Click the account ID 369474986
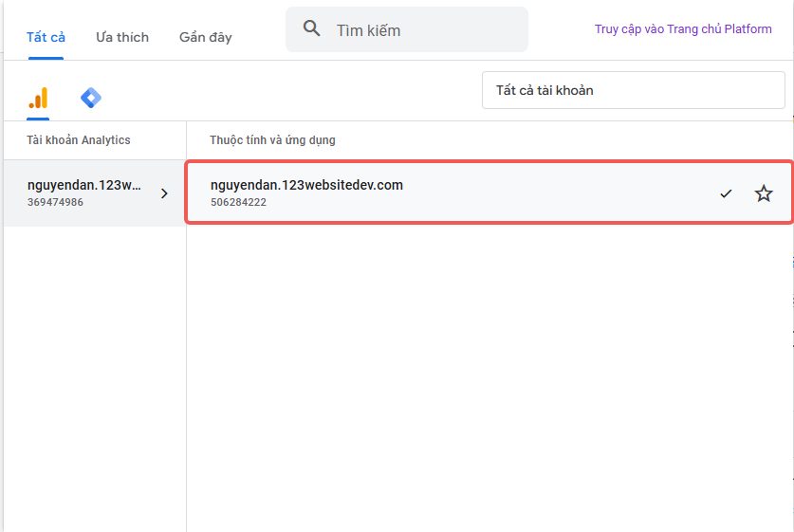Screen dimensions: 794x532 tap(55, 202)
